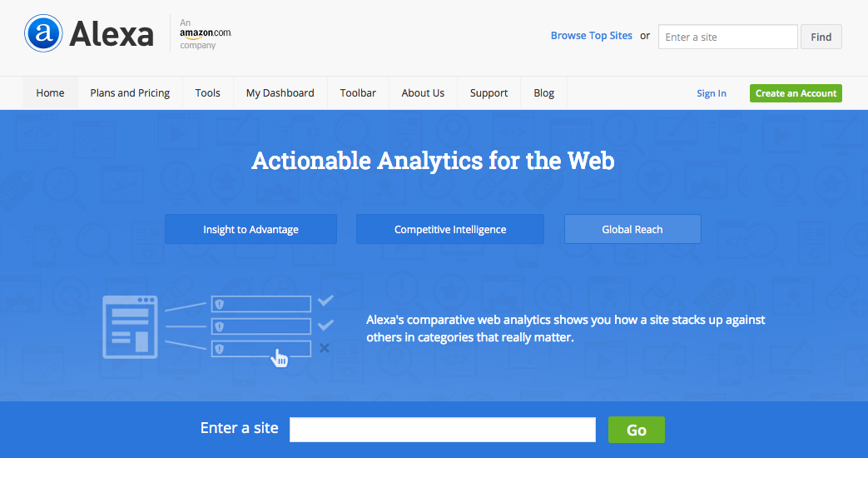Click the green Go button
This screenshot has height=483, width=868.
637,430
